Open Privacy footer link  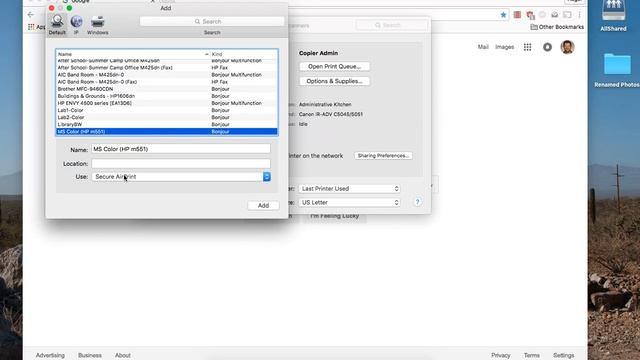pos(501,355)
